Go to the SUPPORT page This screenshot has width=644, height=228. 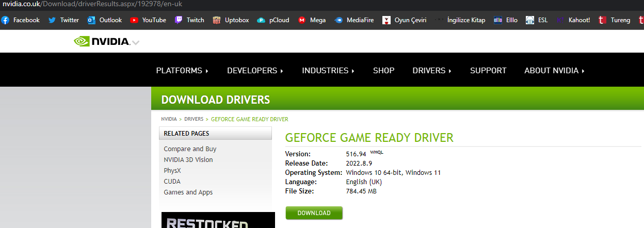coord(488,71)
